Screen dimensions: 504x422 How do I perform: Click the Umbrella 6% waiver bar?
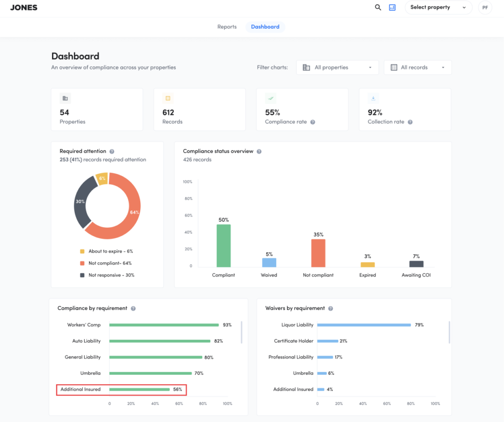[x=322, y=373]
